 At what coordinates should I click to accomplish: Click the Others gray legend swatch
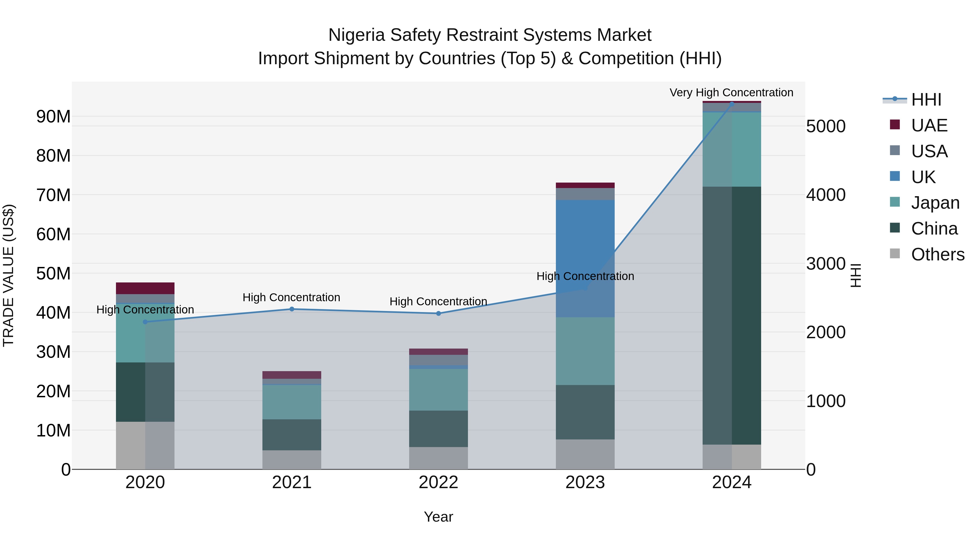(x=895, y=254)
